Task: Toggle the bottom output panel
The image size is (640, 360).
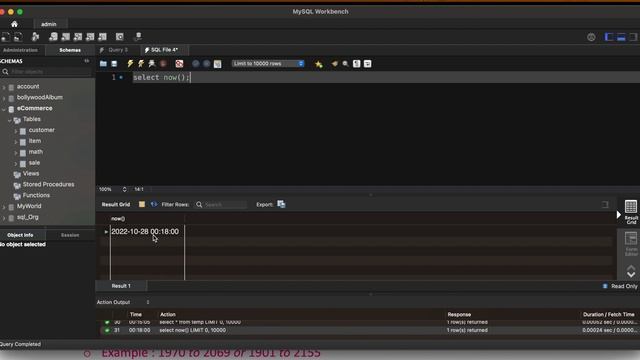Action: point(621,37)
